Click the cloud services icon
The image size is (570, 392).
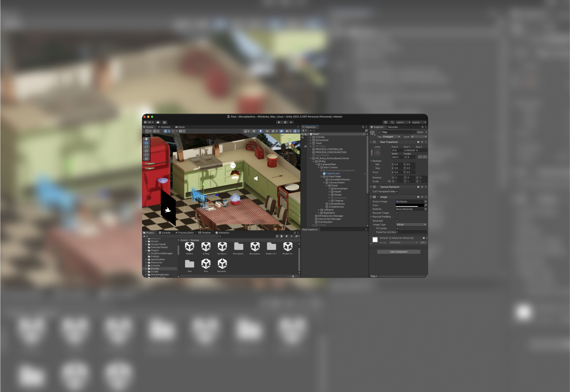[x=158, y=122]
